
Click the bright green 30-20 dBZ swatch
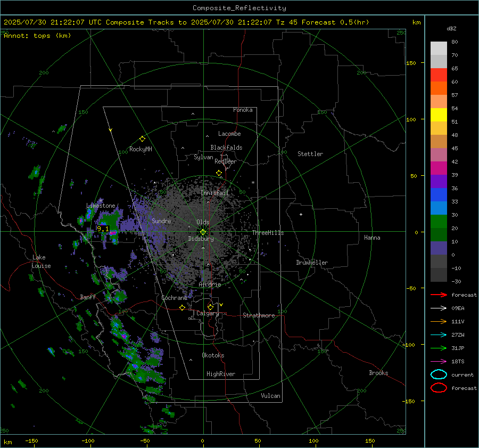coord(439,222)
